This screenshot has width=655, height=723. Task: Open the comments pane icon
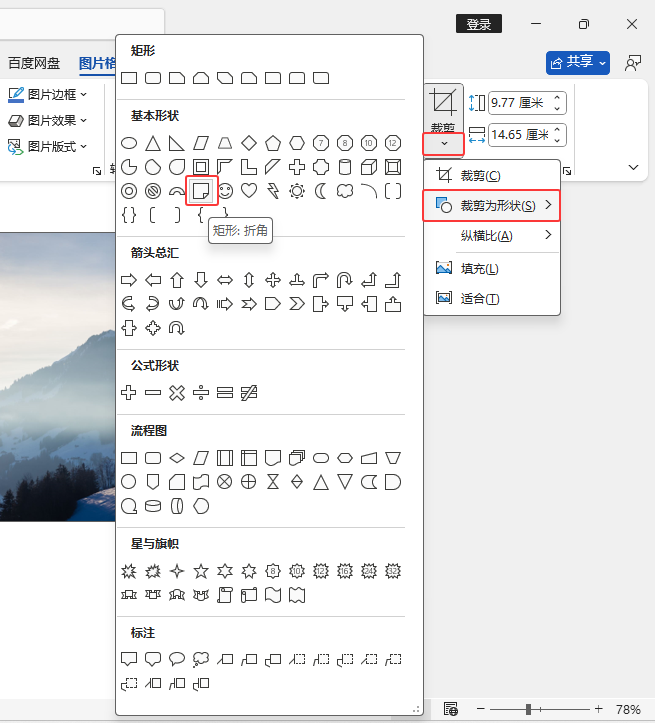click(633, 63)
